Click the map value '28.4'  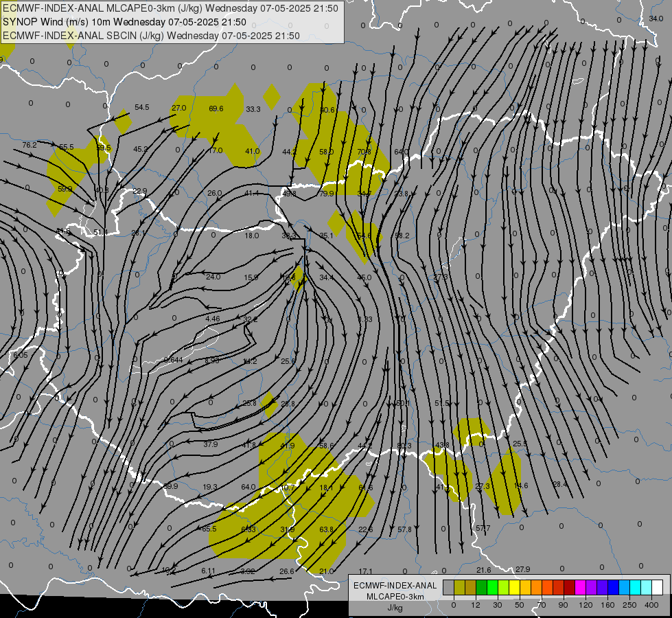pyautogui.click(x=560, y=484)
